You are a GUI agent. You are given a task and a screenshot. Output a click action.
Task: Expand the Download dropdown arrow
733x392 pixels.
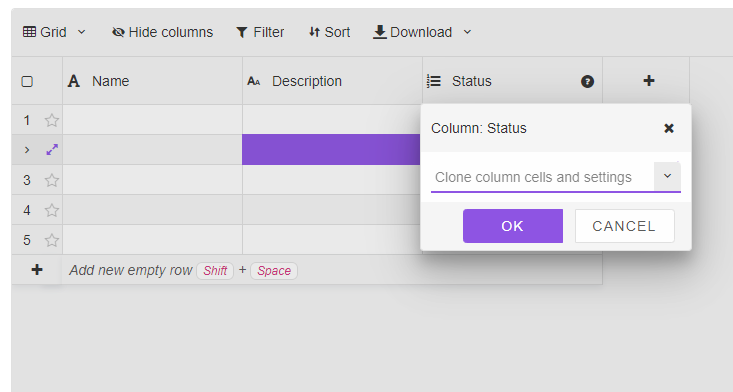(x=467, y=32)
